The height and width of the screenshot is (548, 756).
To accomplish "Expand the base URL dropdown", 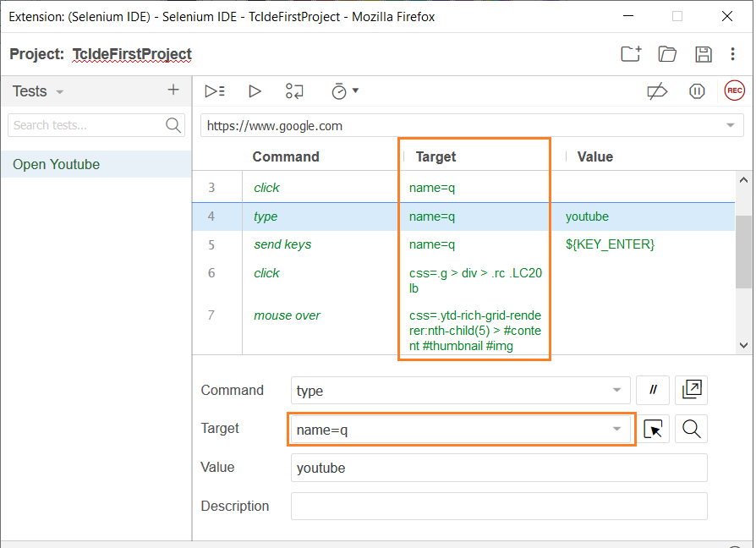I will pos(731,125).
